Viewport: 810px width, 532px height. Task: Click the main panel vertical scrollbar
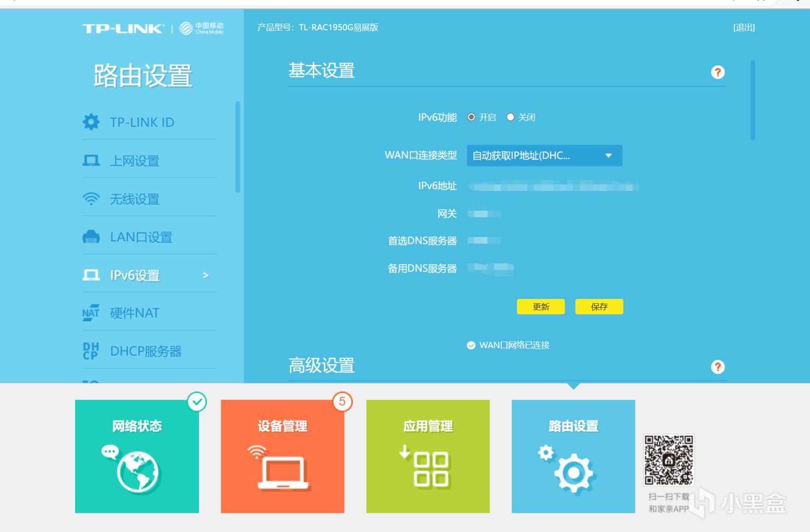tap(753, 100)
